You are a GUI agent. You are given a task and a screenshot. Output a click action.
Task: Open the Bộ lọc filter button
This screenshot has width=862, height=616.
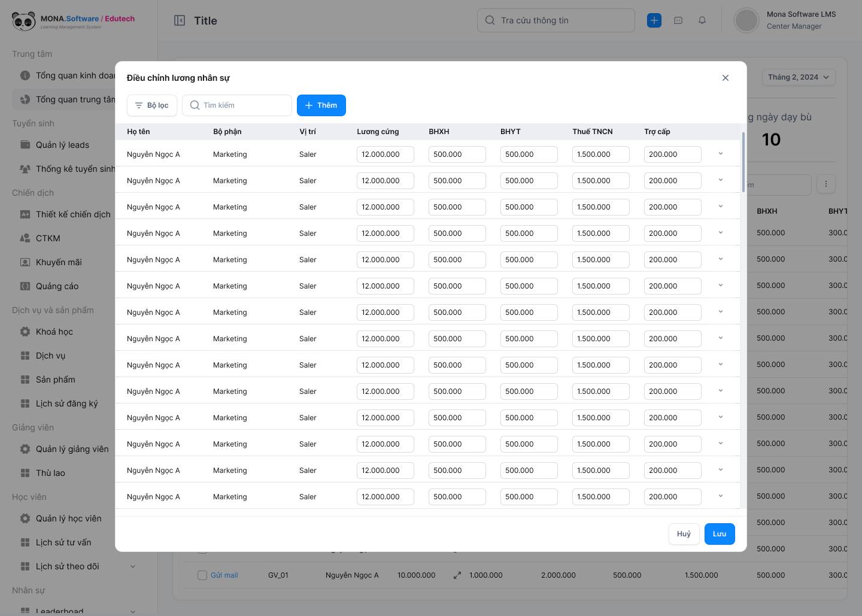coord(152,105)
